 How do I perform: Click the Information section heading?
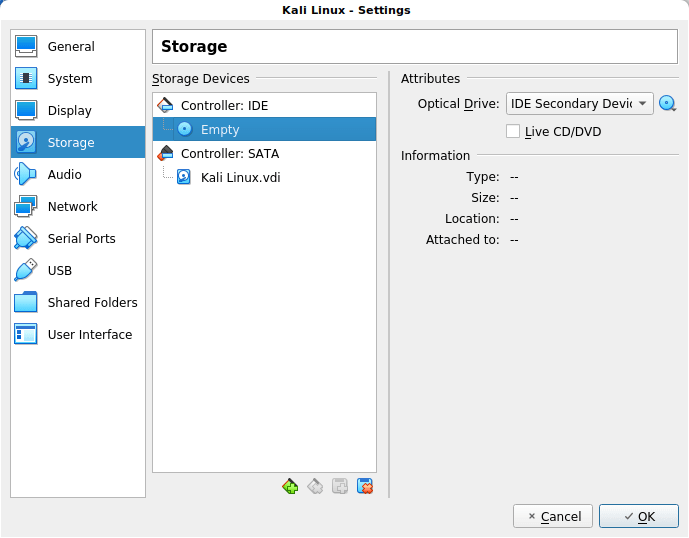(435, 155)
